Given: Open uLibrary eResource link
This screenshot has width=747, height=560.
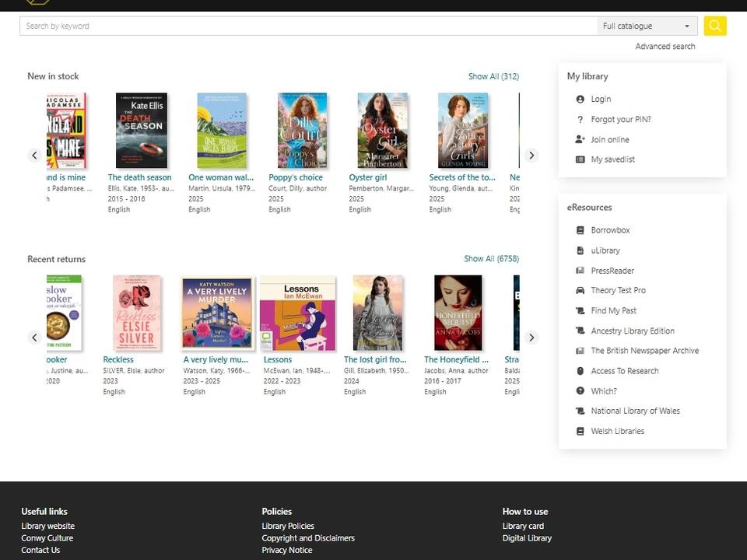Looking at the screenshot, I should [605, 250].
